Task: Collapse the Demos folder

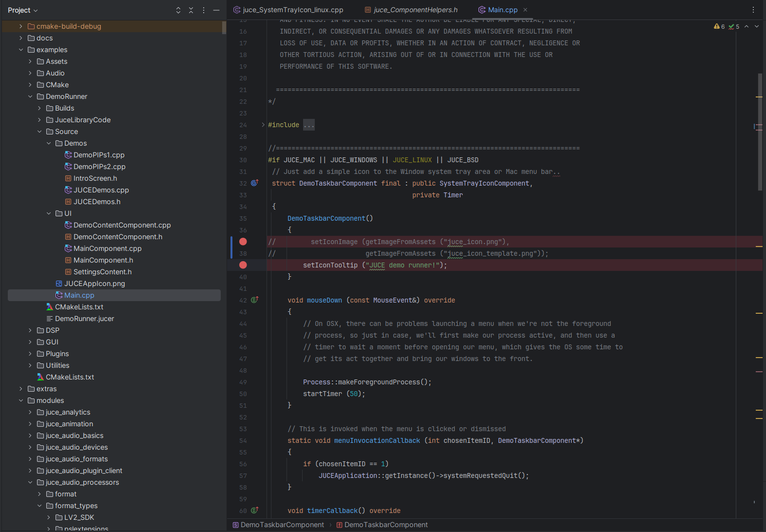Action: tap(49, 143)
